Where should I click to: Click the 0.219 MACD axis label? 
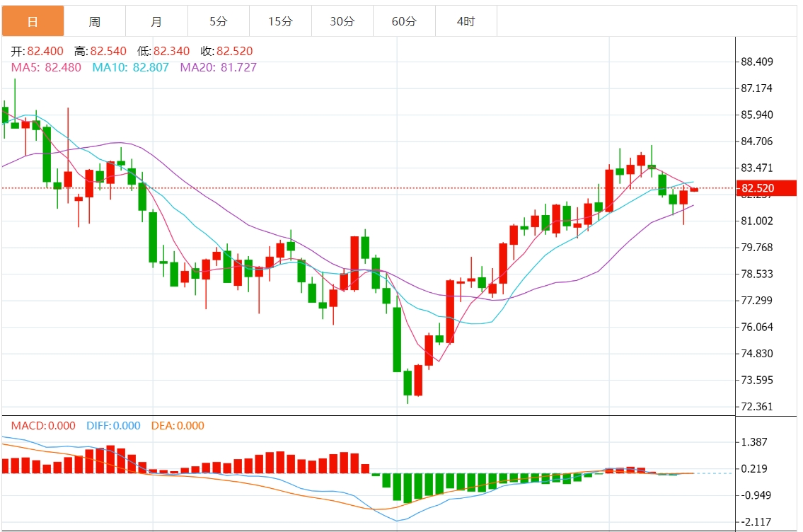(x=754, y=468)
